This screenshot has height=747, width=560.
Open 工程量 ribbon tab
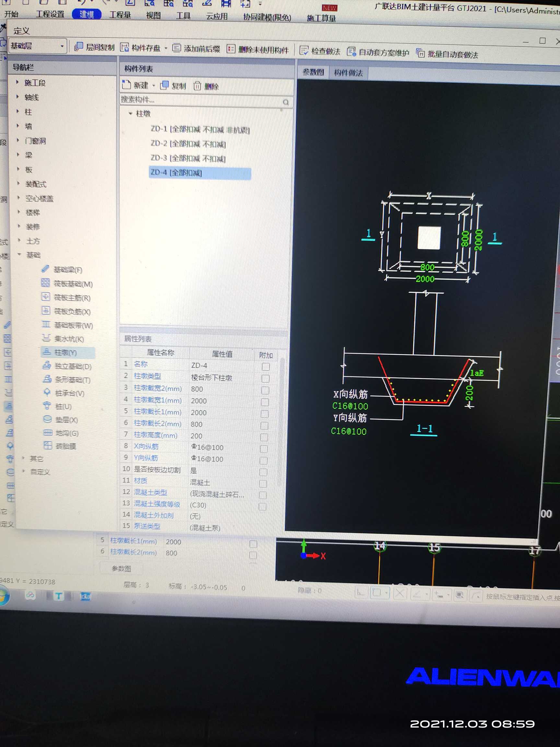[120, 15]
